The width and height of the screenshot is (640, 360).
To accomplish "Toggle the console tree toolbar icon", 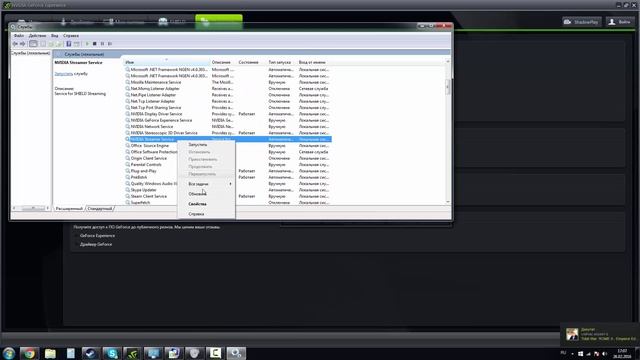I will [33, 44].
